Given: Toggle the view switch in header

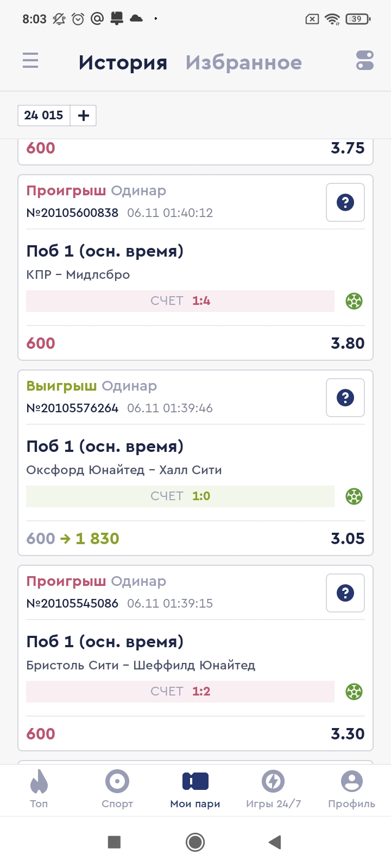Looking at the screenshot, I should (x=364, y=60).
